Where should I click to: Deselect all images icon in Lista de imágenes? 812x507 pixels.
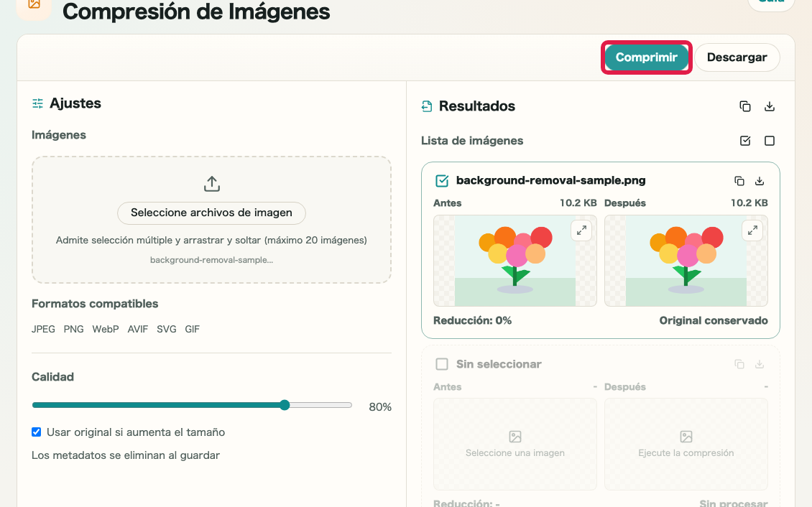tap(770, 141)
